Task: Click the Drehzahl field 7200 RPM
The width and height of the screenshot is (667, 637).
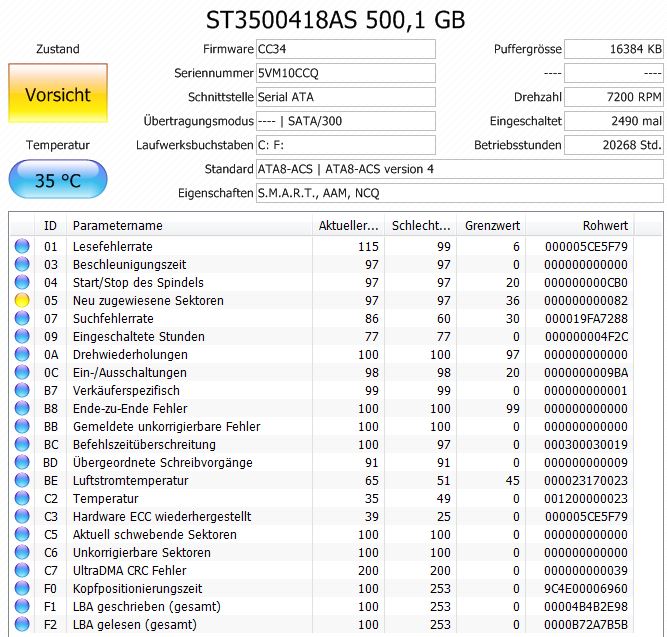Action: [613, 97]
